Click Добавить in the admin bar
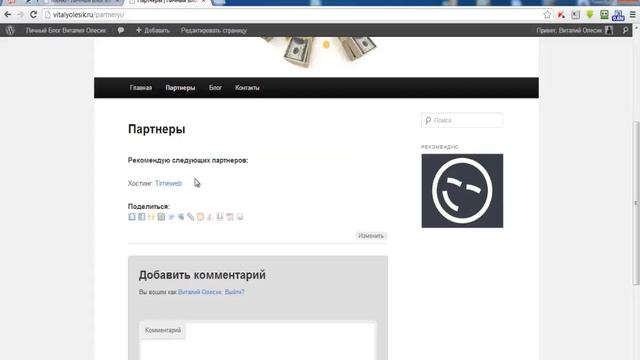The width and height of the screenshot is (640, 360). (153, 30)
